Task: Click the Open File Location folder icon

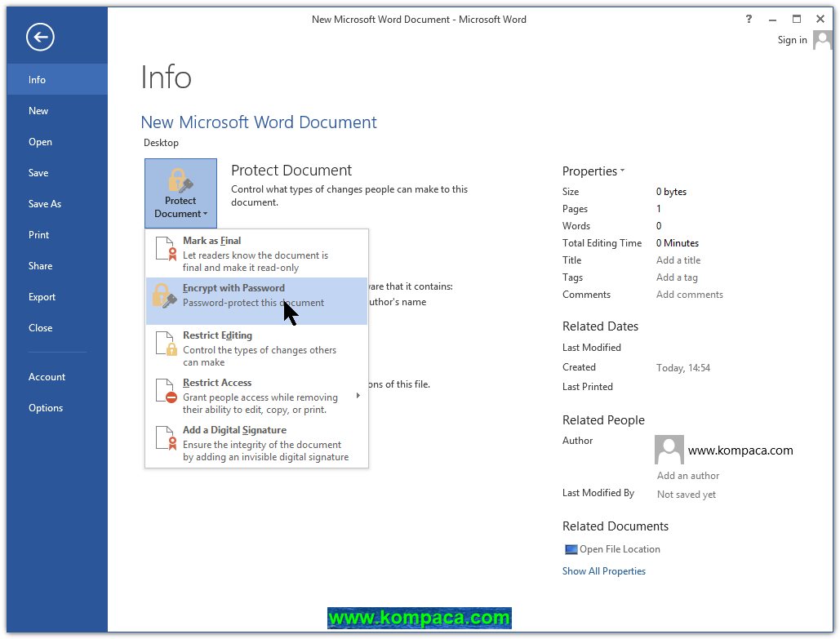Action: coord(571,549)
